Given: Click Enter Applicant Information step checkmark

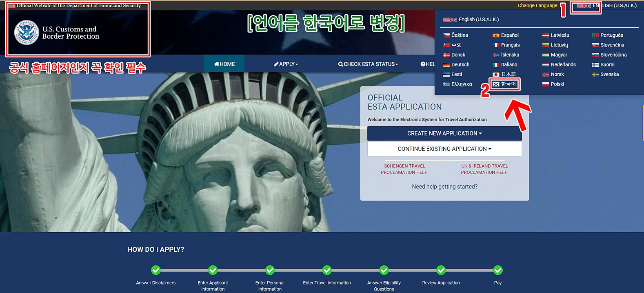Looking at the screenshot, I should coord(213,270).
